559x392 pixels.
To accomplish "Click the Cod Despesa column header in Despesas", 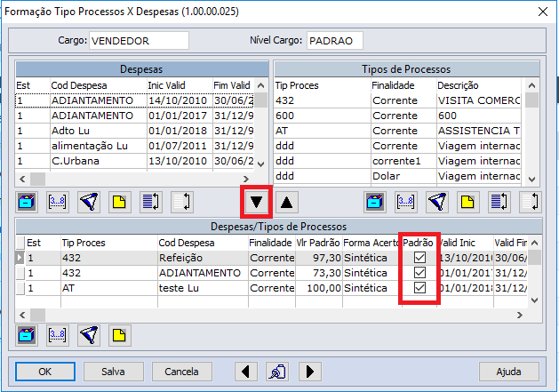I will point(99,85).
